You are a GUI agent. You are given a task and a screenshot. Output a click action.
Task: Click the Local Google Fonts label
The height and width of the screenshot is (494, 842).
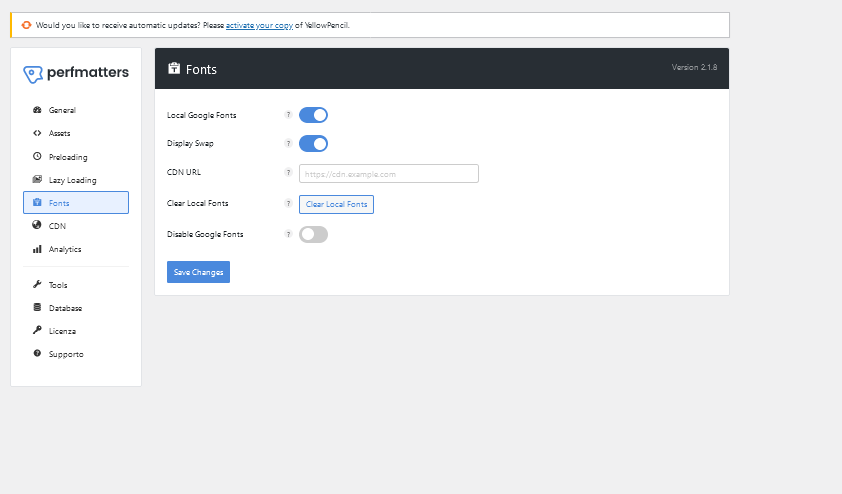pos(201,115)
